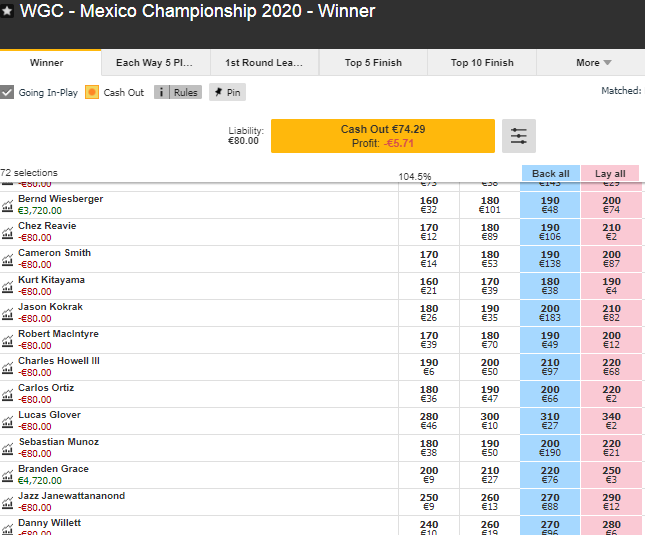645x535 pixels.
Task: Click the Cash Out €74.29 button
Action: click(x=383, y=136)
